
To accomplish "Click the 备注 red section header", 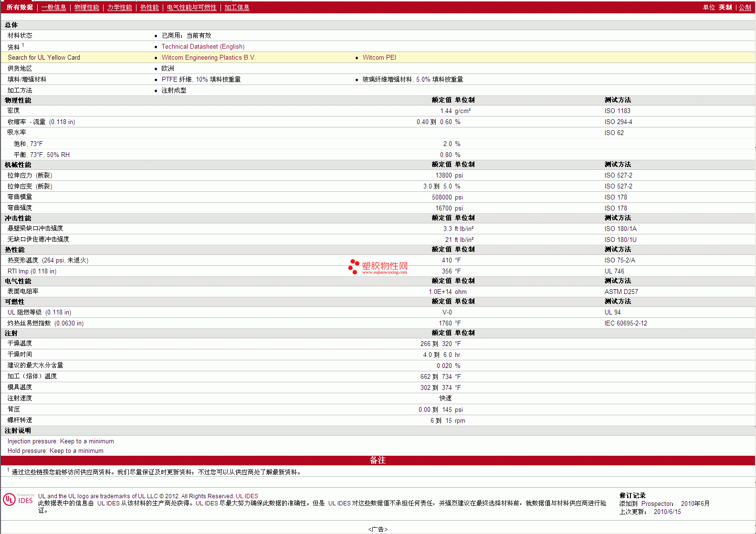I will (378, 460).
